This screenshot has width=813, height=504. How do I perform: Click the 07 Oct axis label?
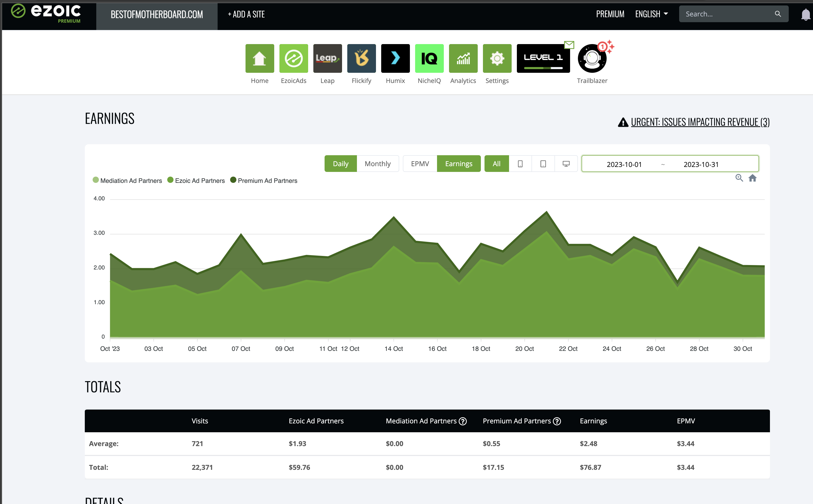241,349
